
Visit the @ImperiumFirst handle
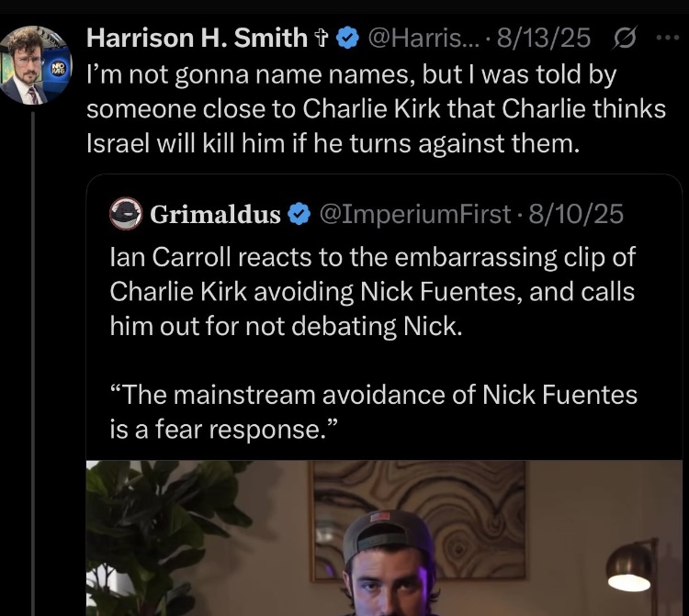point(413,215)
